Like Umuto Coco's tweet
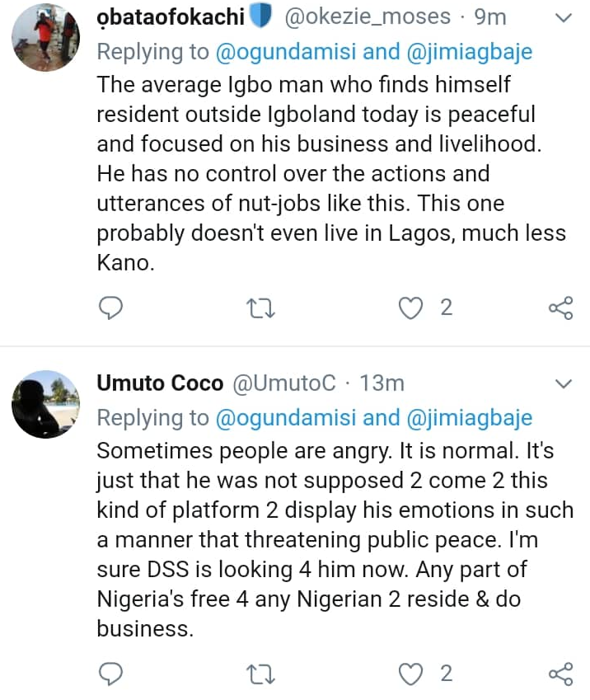The image size is (590, 700). tap(410, 674)
